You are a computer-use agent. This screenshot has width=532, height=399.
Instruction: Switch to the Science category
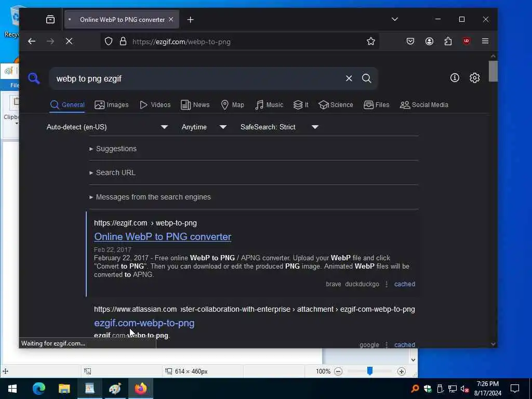click(336, 105)
